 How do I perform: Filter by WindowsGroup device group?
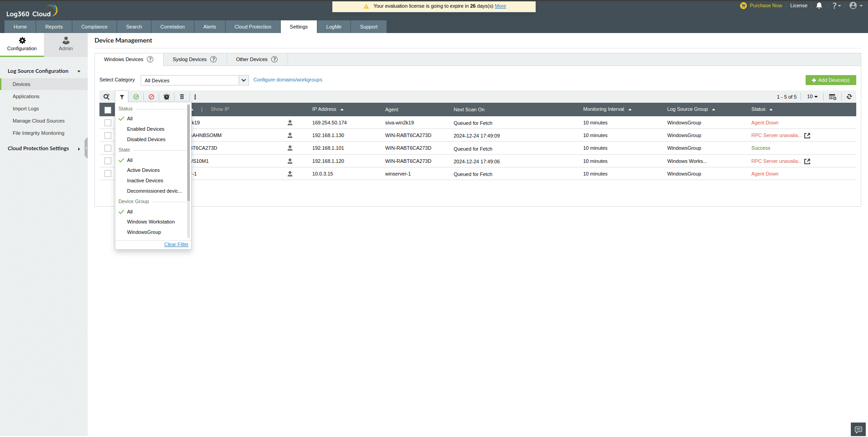[144, 233]
